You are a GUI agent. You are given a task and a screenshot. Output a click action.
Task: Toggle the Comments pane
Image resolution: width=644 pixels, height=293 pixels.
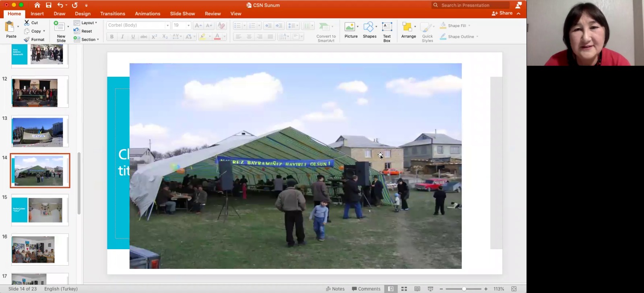pyautogui.click(x=366, y=289)
